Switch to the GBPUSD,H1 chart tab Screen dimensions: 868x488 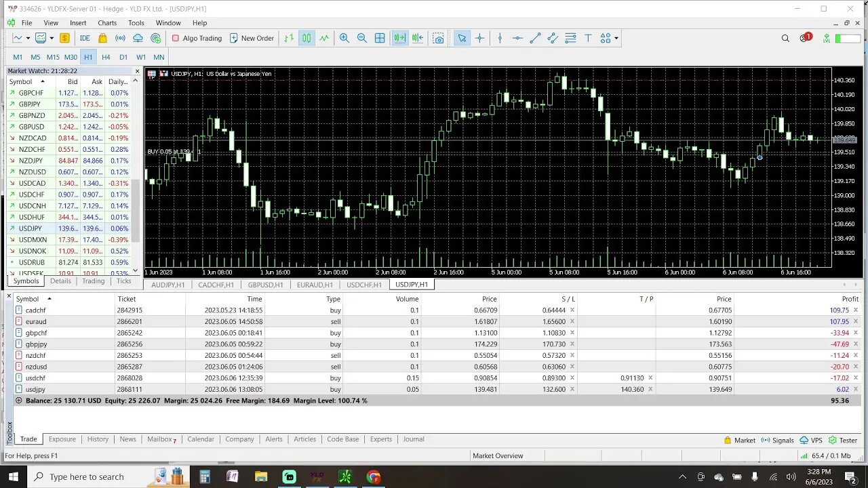[265, 285]
